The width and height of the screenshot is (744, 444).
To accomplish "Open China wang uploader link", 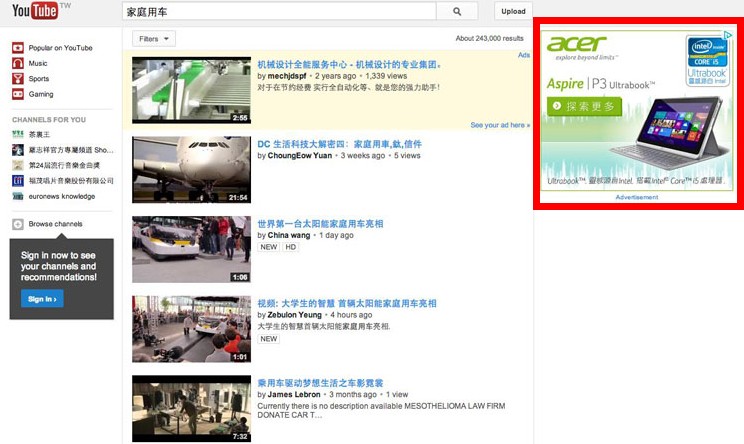I will [x=288, y=235].
